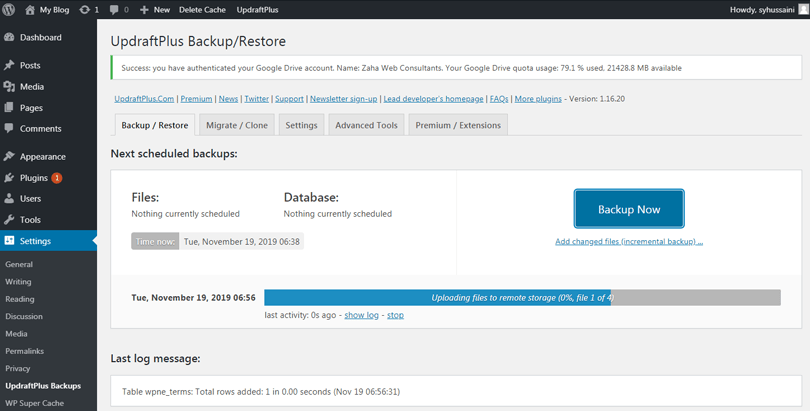The width and height of the screenshot is (810, 411).
Task: Open the FAQs link
Action: click(x=499, y=99)
